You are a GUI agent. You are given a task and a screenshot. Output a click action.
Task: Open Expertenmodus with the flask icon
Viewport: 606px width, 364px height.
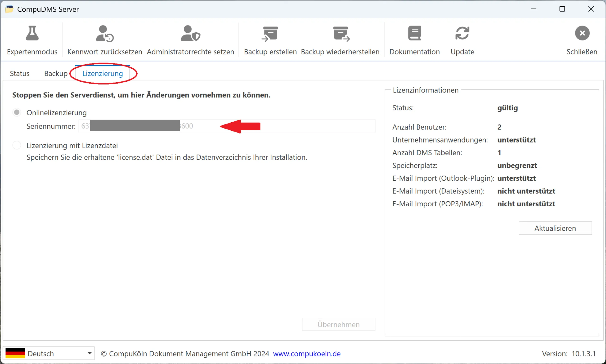pyautogui.click(x=32, y=33)
